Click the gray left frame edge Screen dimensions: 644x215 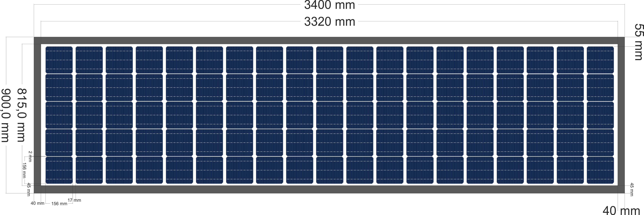click(37, 115)
